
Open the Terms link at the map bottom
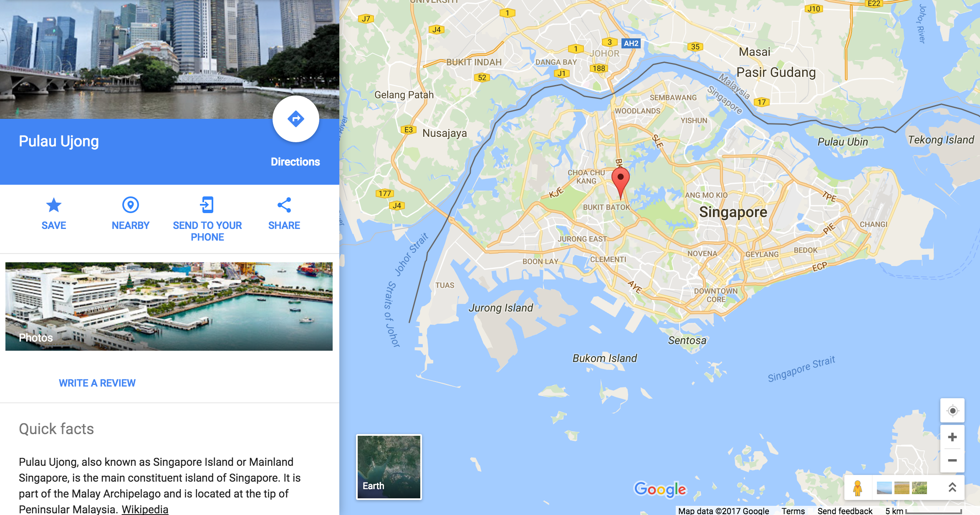tap(793, 511)
